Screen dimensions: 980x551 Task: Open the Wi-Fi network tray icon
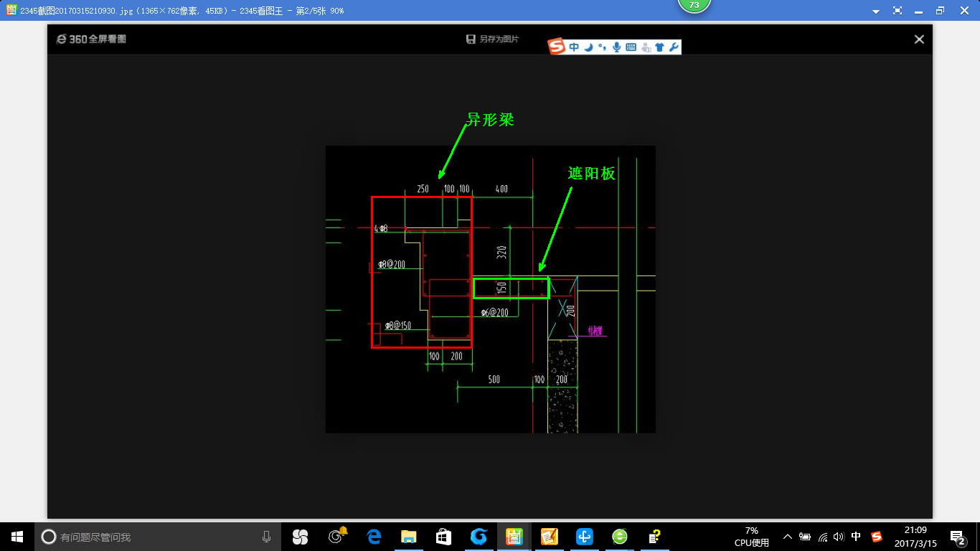823,537
